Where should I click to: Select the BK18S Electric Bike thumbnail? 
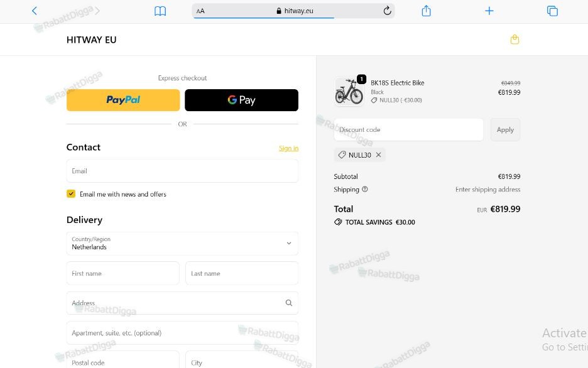pos(349,92)
